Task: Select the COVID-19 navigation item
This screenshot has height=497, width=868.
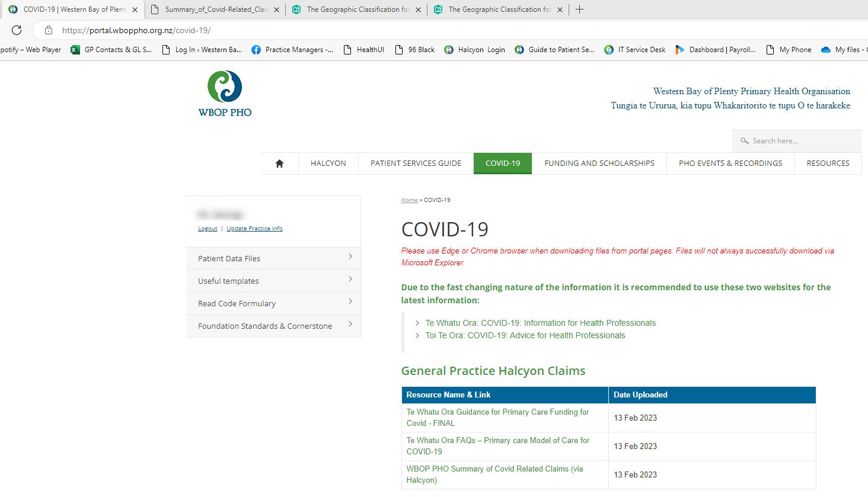Action: [503, 163]
